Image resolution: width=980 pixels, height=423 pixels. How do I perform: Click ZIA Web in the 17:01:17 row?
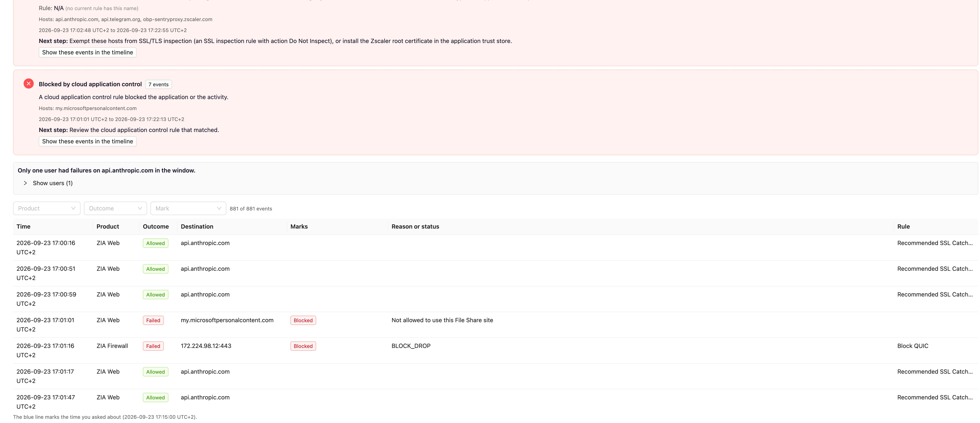point(108,372)
